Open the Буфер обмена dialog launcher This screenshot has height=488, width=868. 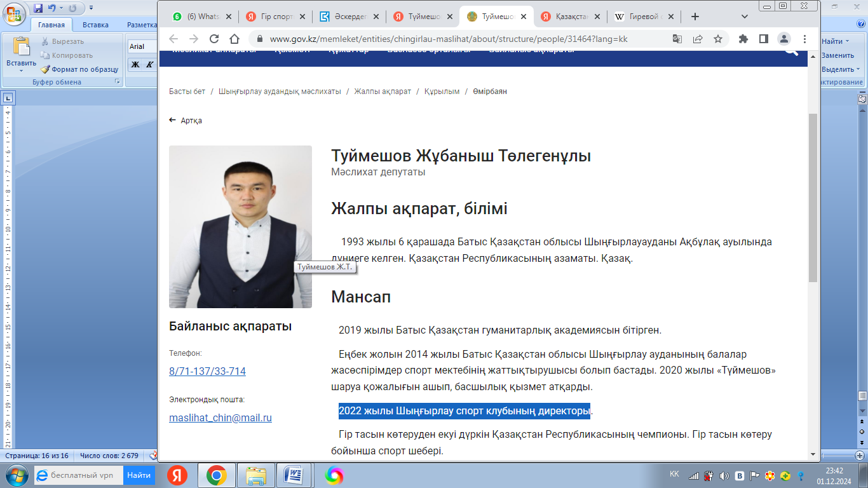tap(117, 82)
